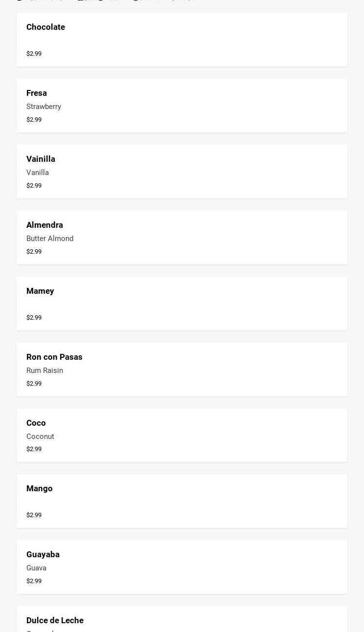Image resolution: width=364 pixels, height=632 pixels.
Task: Click the Mango $2.99 price
Action: (x=34, y=515)
